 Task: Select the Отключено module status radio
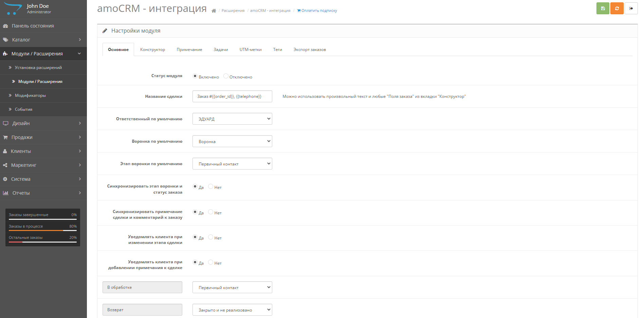click(226, 76)
